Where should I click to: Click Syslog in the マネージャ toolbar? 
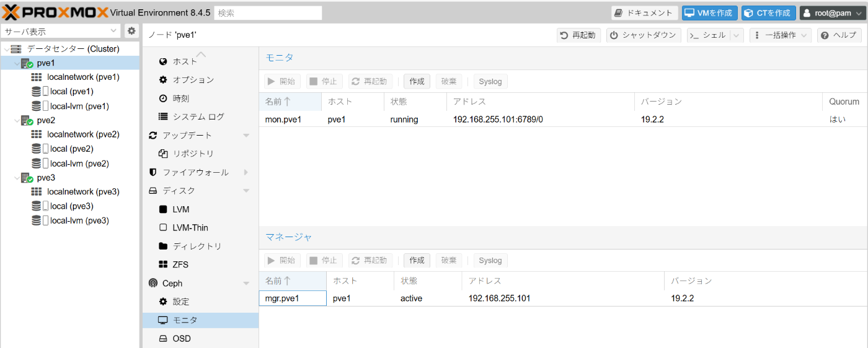pos(490,261)
